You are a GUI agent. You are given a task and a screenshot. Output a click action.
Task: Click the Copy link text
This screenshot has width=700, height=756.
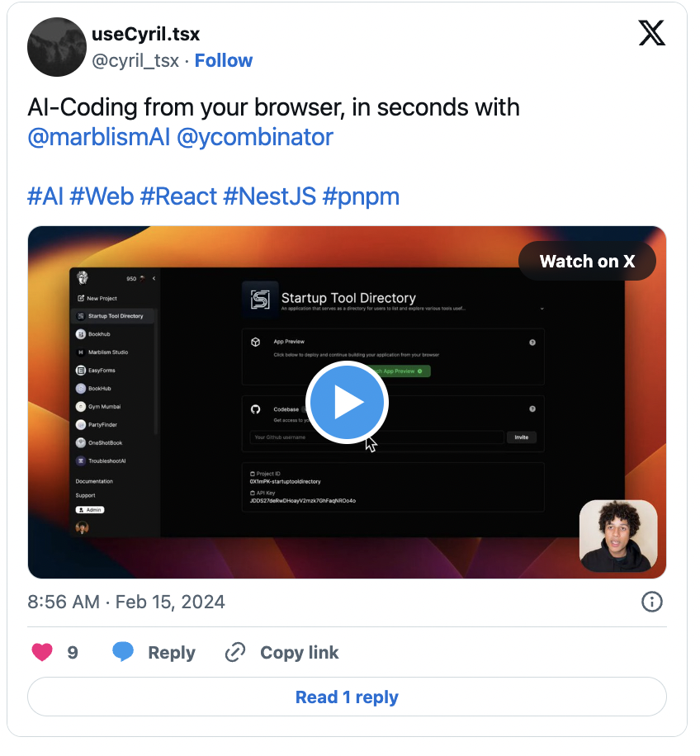coord(300,652)
